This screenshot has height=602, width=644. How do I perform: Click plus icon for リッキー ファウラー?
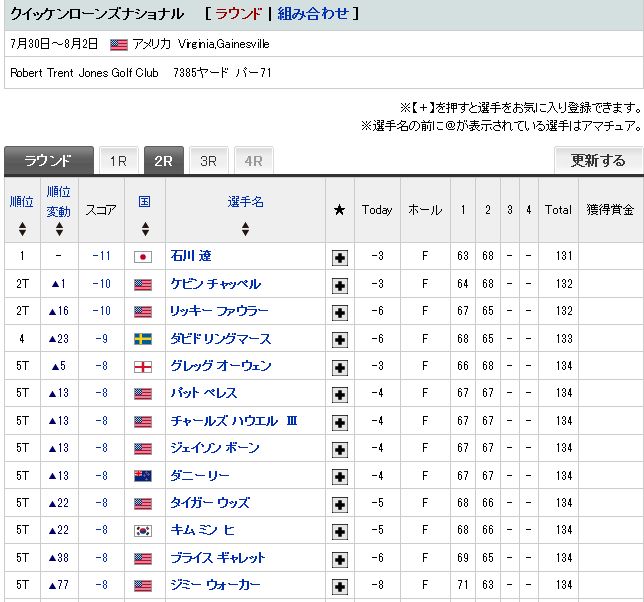tap(340, 313)
